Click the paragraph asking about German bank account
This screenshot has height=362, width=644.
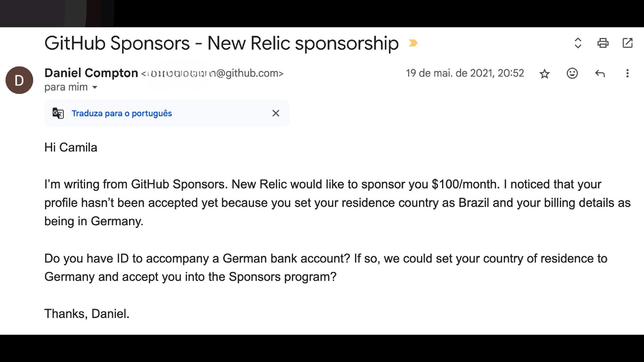click(x=325, y=267)
